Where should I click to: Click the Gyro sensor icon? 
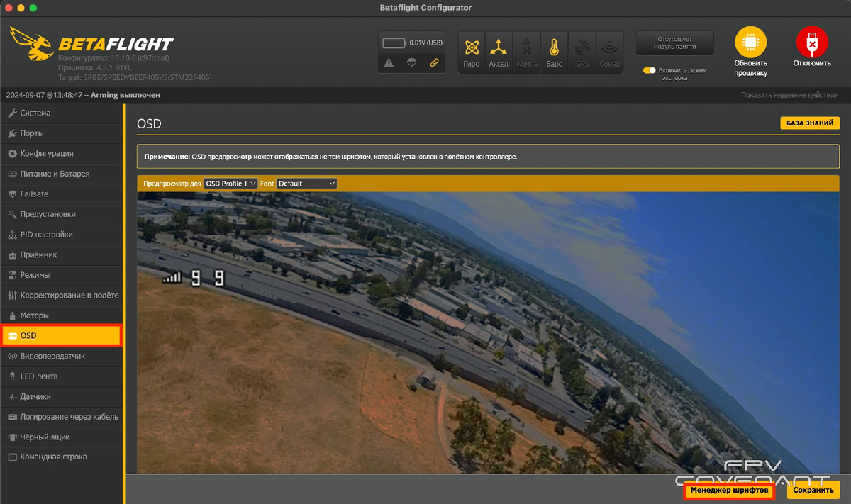click(472, 51)
